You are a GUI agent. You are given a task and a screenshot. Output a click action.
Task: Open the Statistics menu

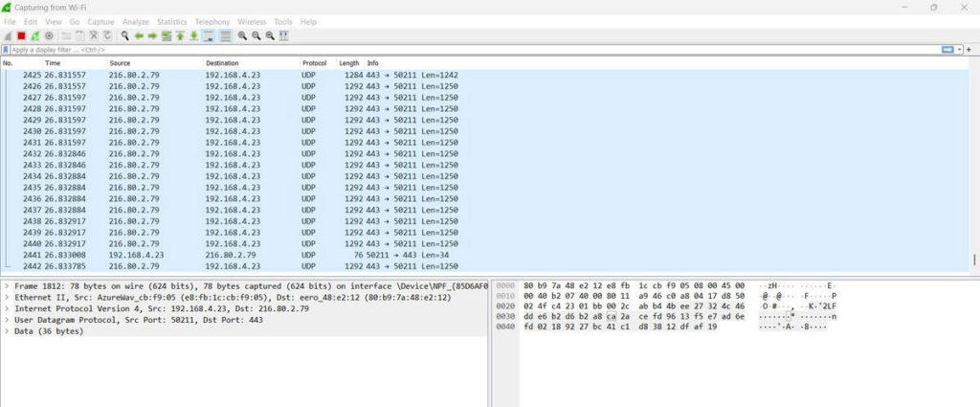(172, 22)
